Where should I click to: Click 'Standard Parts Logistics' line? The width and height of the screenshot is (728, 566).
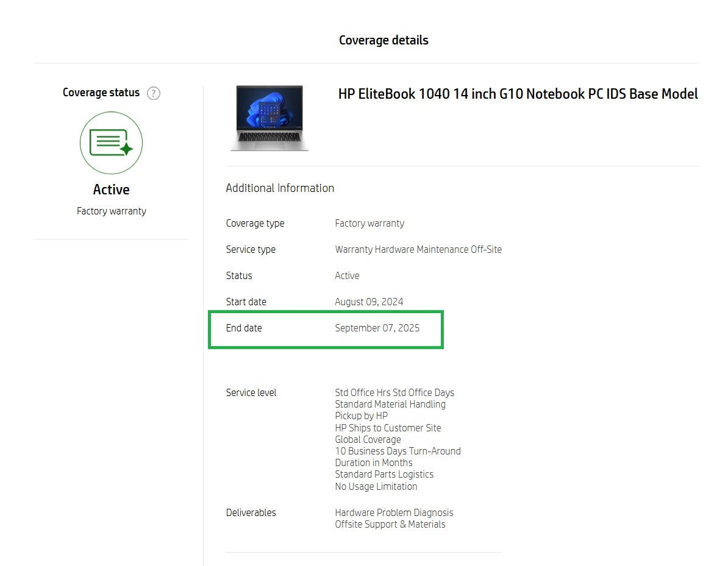coord(384,474)
